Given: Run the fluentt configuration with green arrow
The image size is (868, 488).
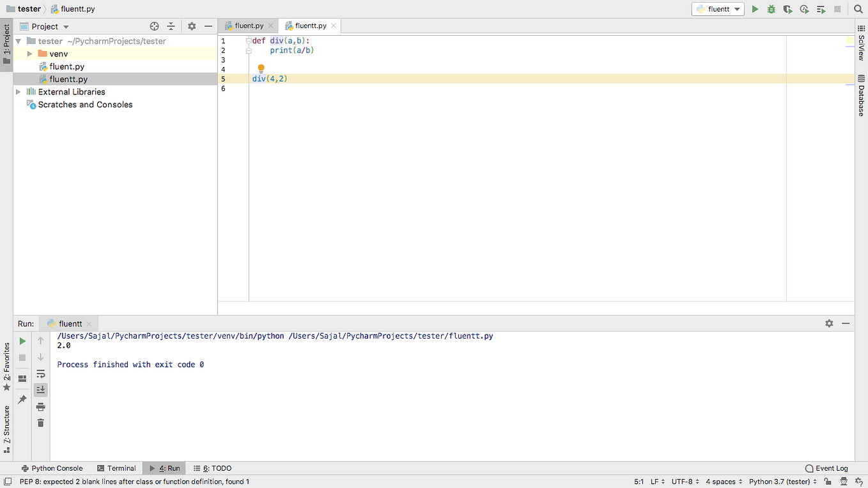Looking at the screenshot, I should coord(755,9).
